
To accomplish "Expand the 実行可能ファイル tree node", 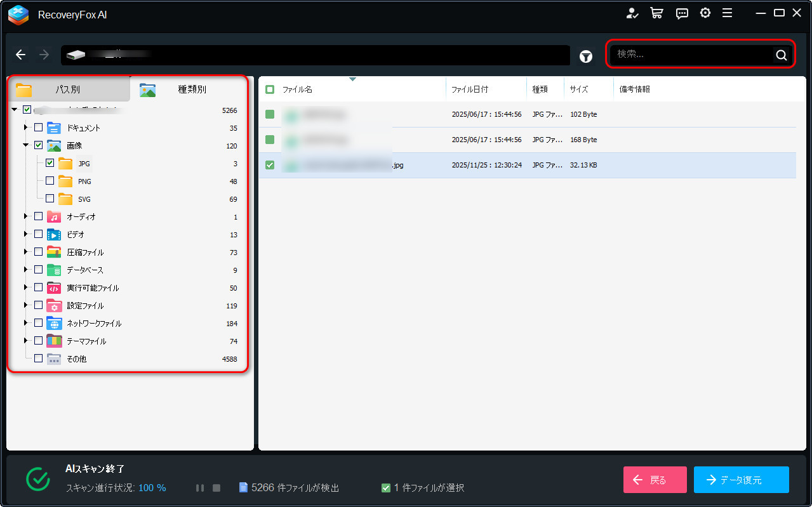I will 26,287.
